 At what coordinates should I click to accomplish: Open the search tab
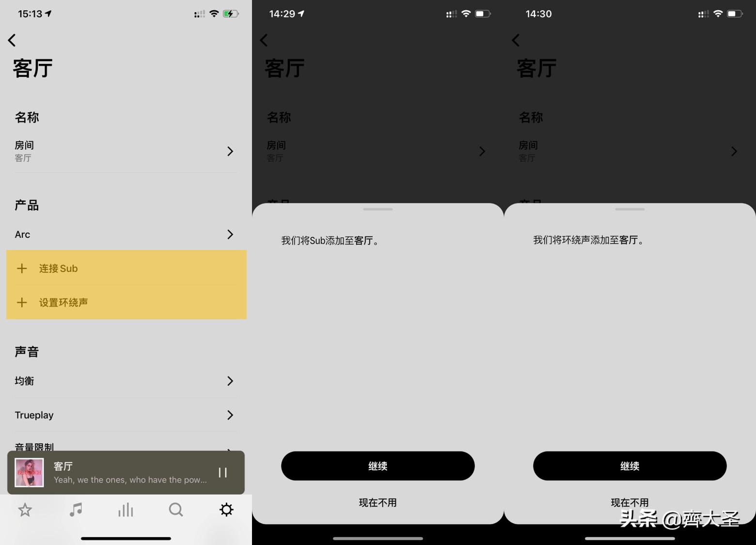[175, 510]
